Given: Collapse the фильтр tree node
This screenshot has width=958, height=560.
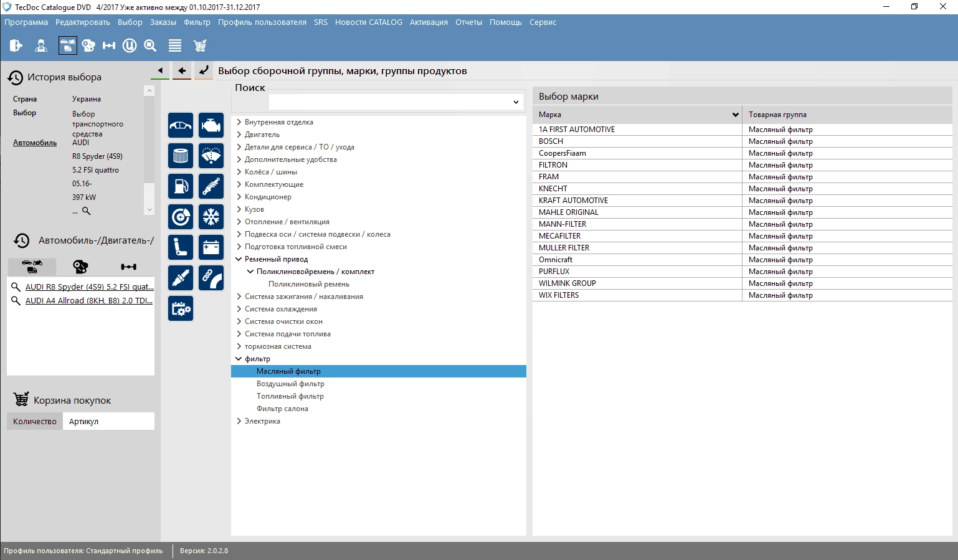Looking at the screenshot, I should coord(239,359).
